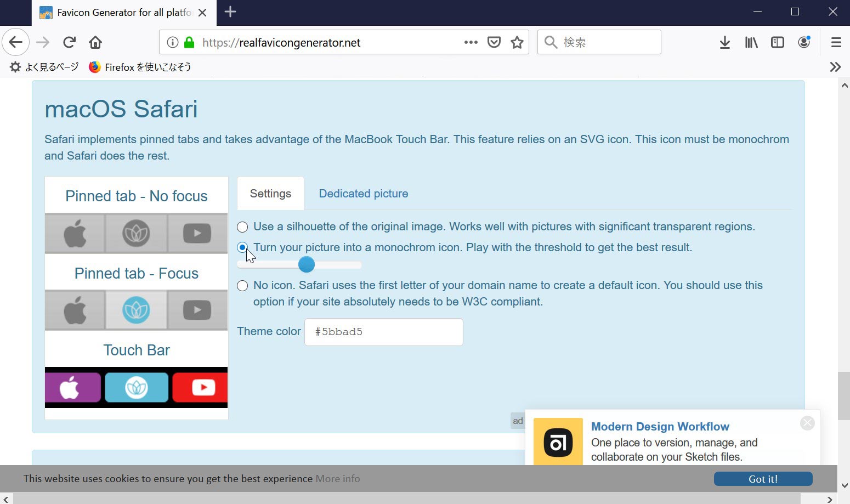Open the Library icon
Viewport: 850px width, 504px height.
coord(751,42)
